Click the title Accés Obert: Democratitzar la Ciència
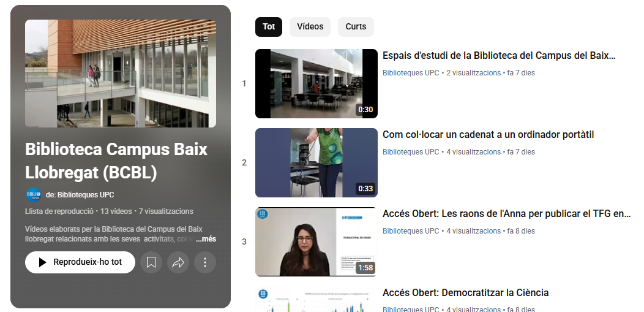 (465, 293)
